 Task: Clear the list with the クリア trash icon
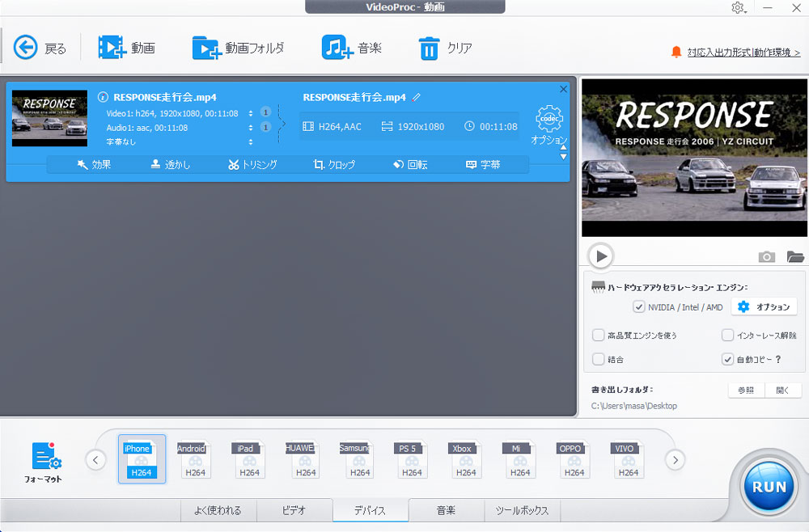(429, 48)
